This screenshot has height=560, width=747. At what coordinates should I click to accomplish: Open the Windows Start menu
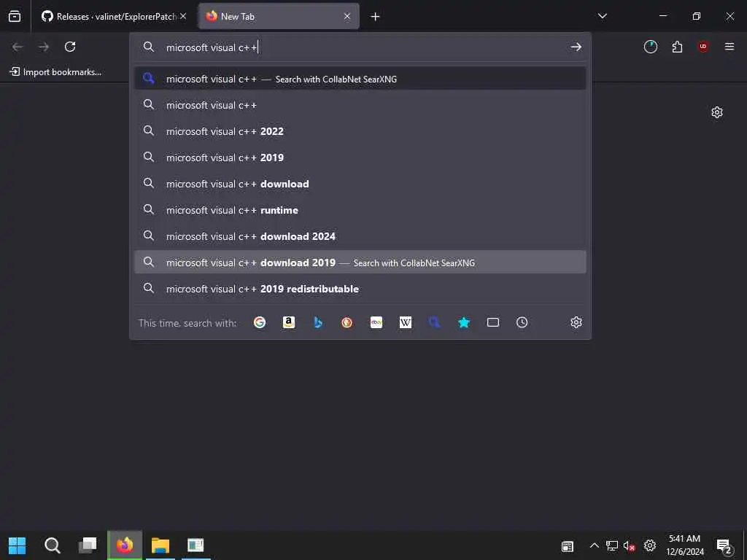18,545
